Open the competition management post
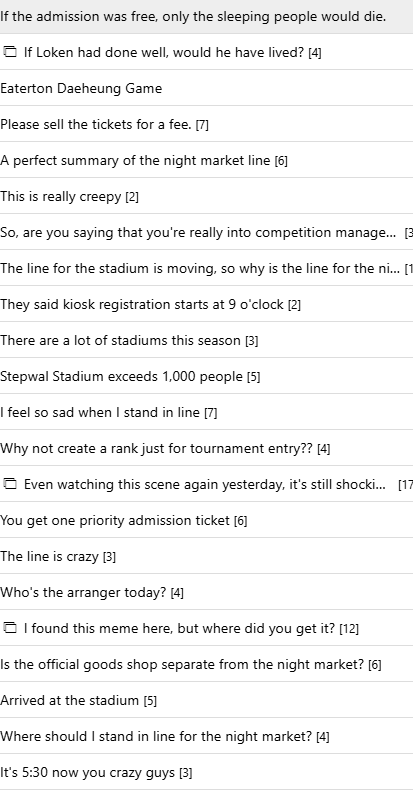Screen dimensions: 413x791 [198, 233]
